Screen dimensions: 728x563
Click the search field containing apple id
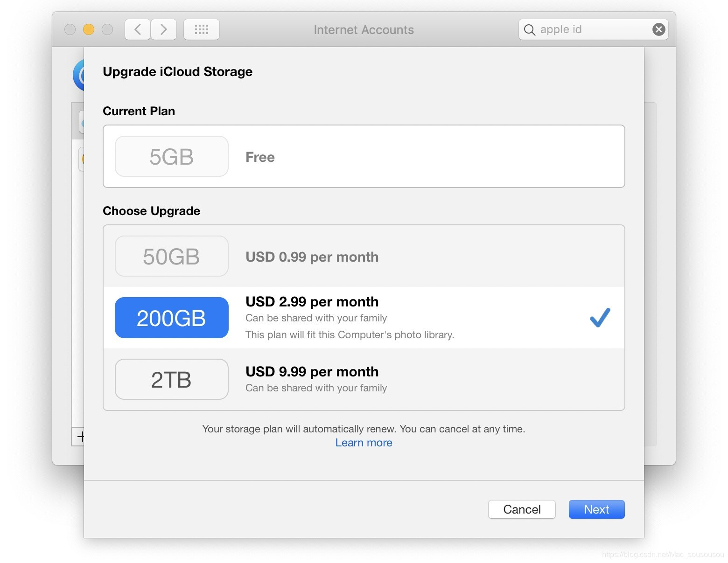pos(593,29)
